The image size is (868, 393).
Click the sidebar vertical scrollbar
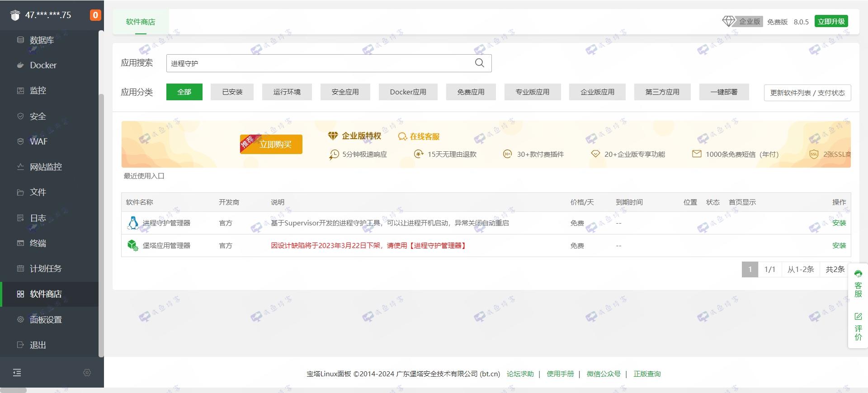[x=101, y=225]
